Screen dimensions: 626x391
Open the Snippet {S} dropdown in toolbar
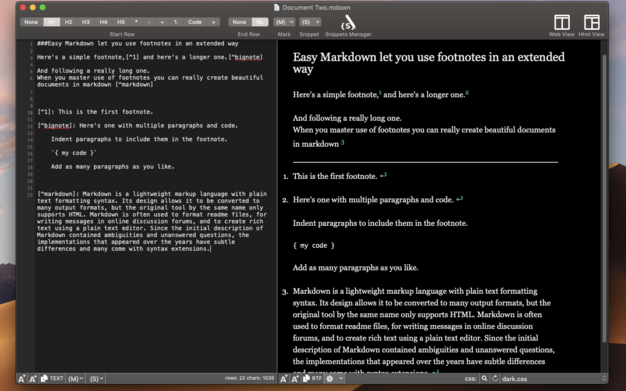point(310,22)
